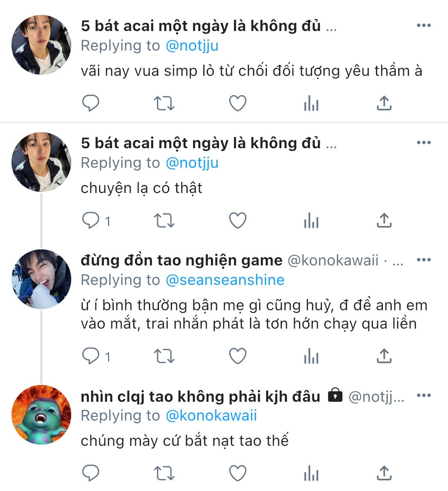
Task: Open more options on @konokawaii tweet
Action: (x=423, y=260)
